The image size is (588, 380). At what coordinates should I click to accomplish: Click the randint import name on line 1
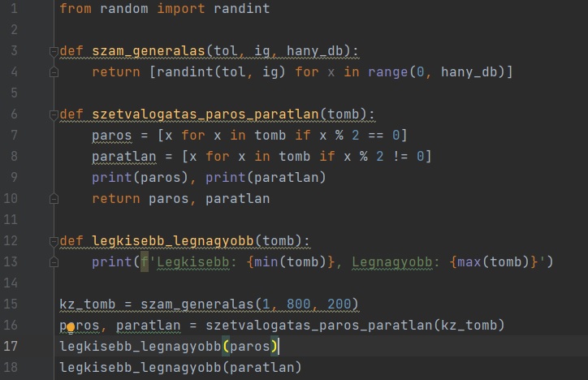pyautogui.click(x=241, y=9)
